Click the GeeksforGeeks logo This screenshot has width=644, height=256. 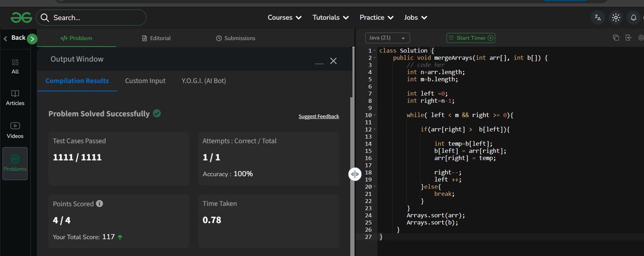point(21,17)
